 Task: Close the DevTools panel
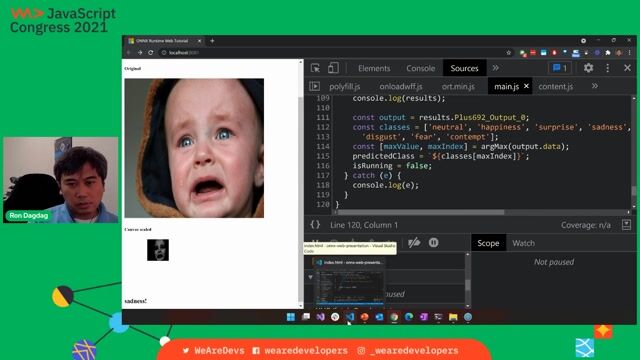click(627, 68)
